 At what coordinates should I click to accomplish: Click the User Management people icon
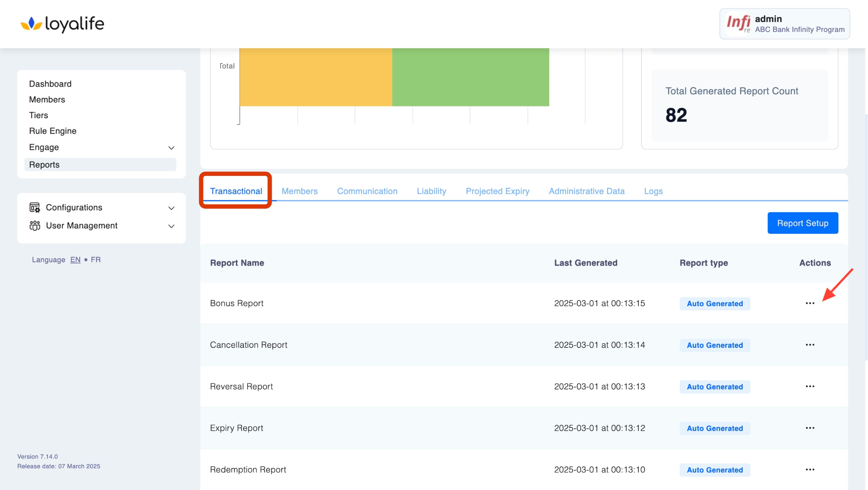tap(35, 225)
